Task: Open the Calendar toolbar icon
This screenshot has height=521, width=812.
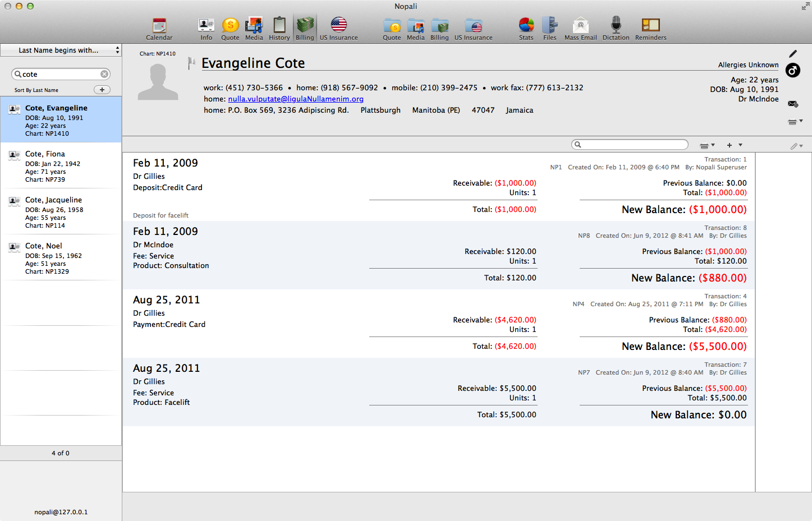Action: (159, 29)
